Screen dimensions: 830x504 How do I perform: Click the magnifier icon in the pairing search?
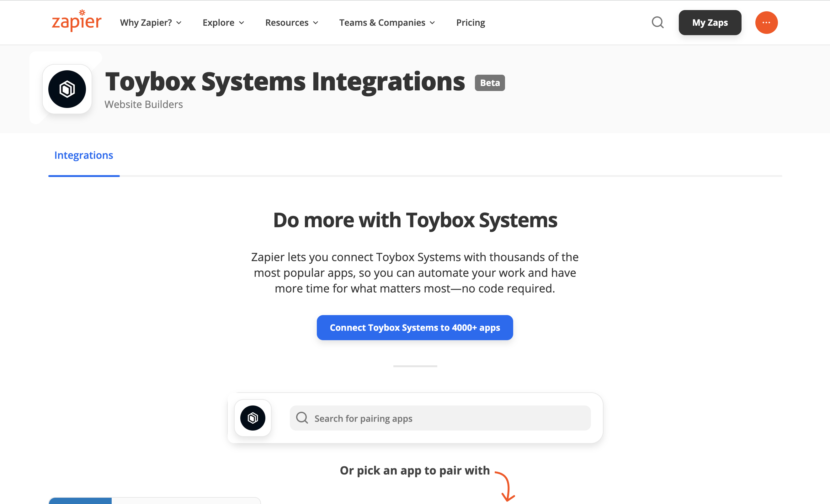[x=302, y=418]
